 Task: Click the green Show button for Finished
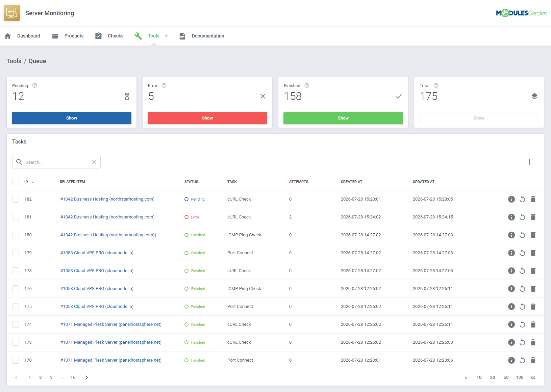pos(343,118)
